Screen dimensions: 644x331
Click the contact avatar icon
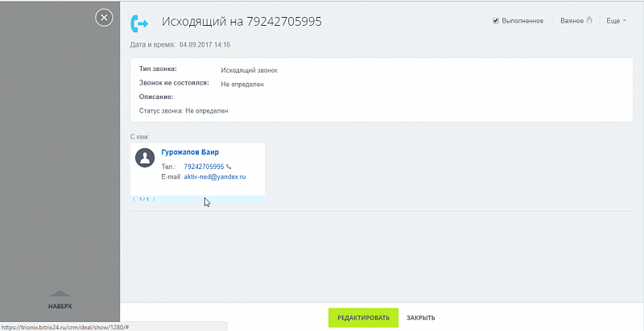(x=145, y=158)
